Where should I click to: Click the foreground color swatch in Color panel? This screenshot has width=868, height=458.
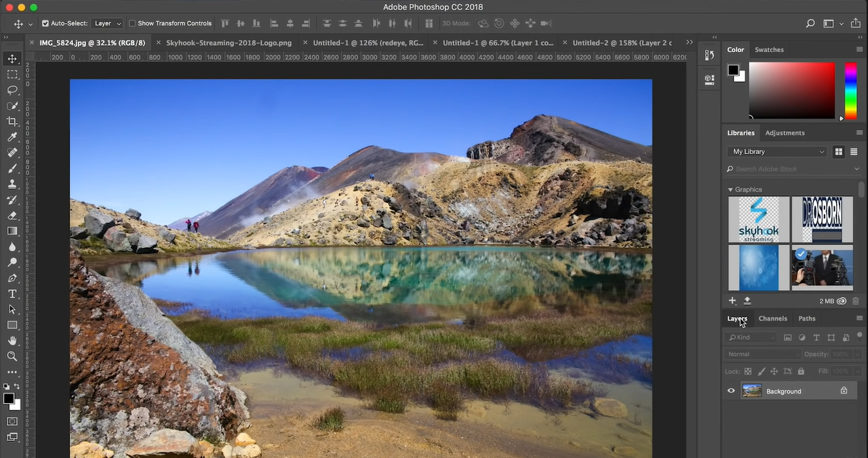point(733,70)
